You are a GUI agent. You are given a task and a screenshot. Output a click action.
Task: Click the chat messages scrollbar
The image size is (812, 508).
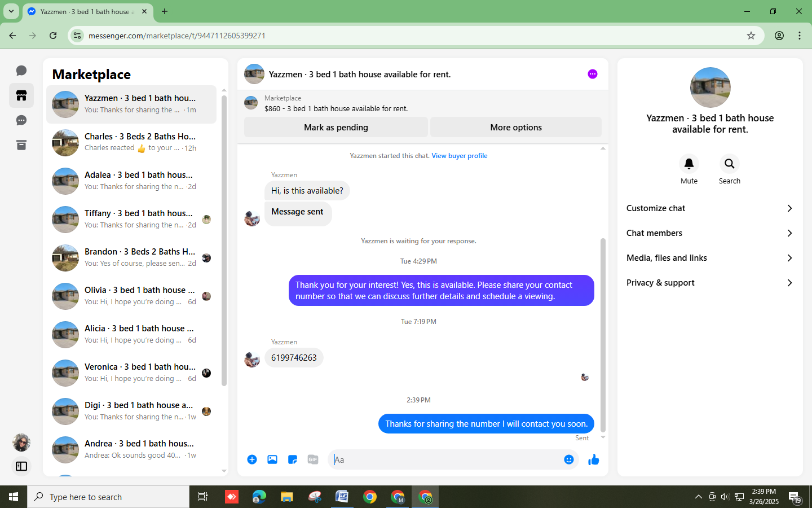[603, 335]
